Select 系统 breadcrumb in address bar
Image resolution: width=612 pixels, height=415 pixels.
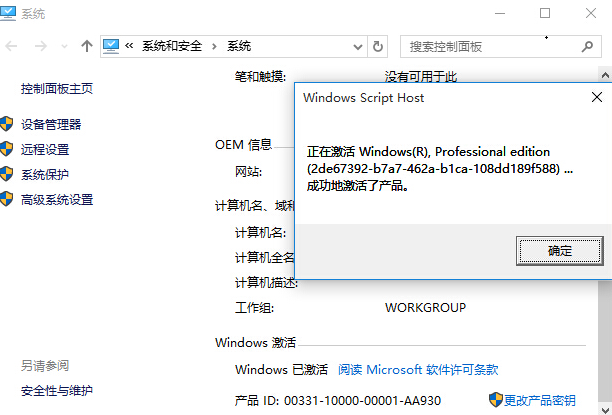[x=239, y=46]
